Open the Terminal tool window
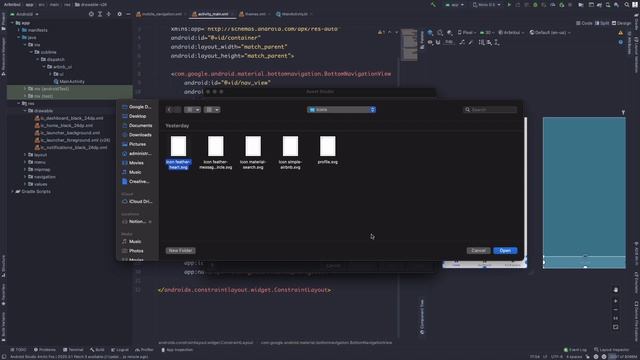 tap(73, 350)
